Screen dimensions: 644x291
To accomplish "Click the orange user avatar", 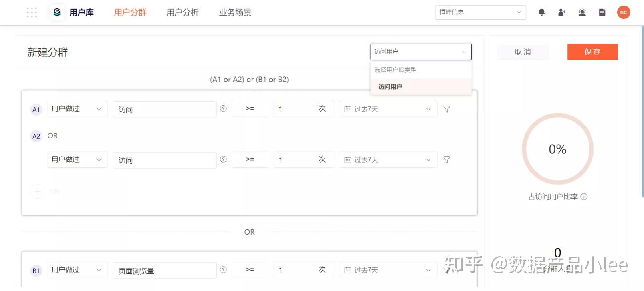I will pos(623,12).
